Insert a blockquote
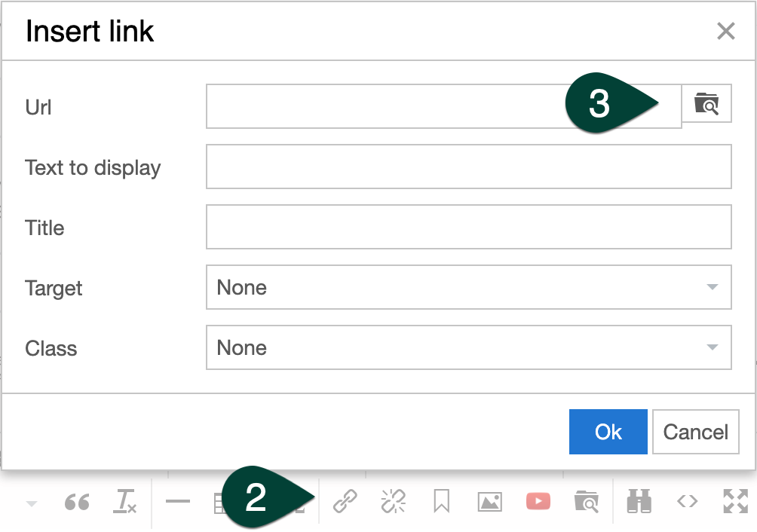Image resolution: width=757 pixels, height=532 pixels. (x=76, y=501)
